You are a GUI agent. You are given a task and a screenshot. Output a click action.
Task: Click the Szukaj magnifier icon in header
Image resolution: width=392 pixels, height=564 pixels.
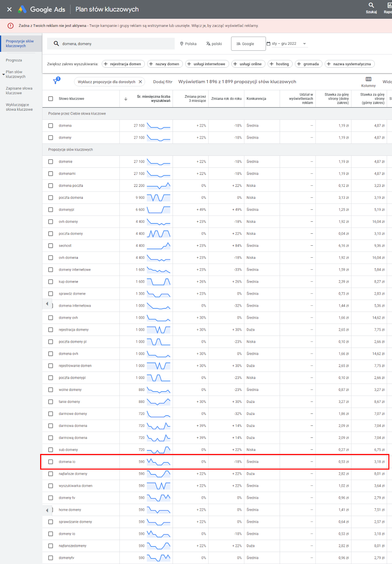pyautogui.click(x=371, y=5)
